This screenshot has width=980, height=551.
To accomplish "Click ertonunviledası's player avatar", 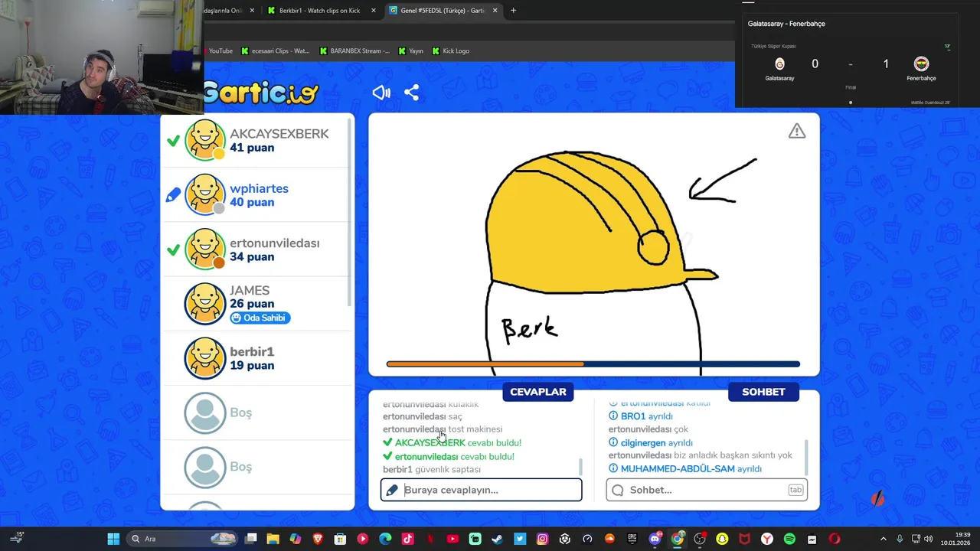I will click(x=205, y=249).
